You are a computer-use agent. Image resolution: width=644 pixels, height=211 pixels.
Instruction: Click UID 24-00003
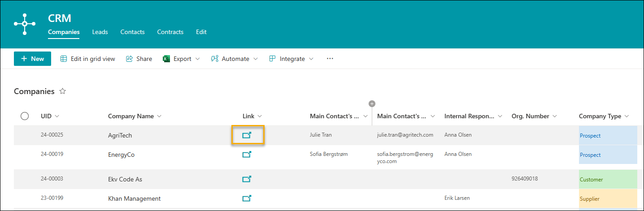coord(52,178)
